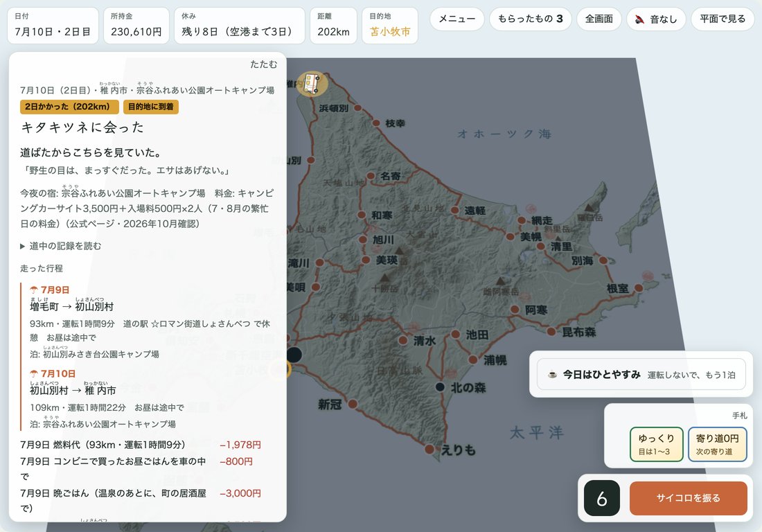Image resolution: width=762 pixels, height=532 pixels.
Task: Click the dice face showing 6
Action: pyautogui.click(x=601, y=498)
